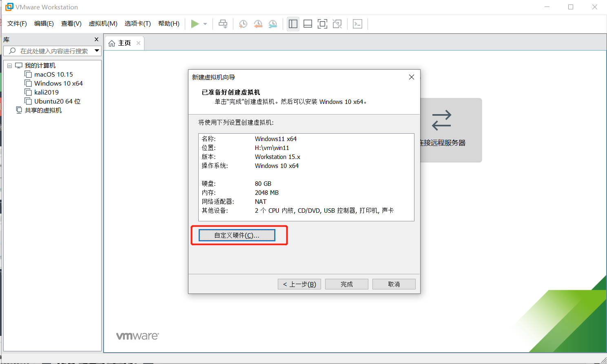
Task: Open the power options dropdown arrow
Action: click(x=205, y=24)
